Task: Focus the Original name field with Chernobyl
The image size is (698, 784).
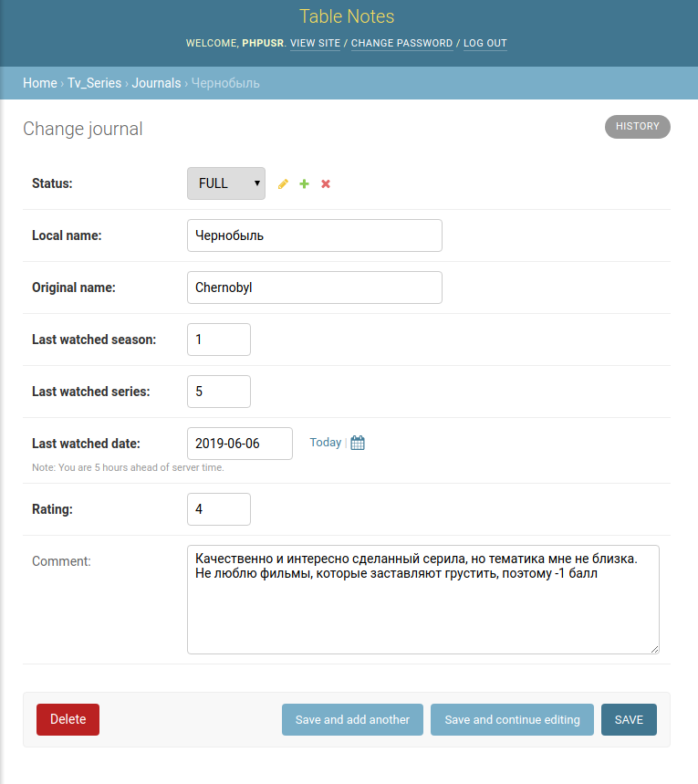Action: point(315,287)
